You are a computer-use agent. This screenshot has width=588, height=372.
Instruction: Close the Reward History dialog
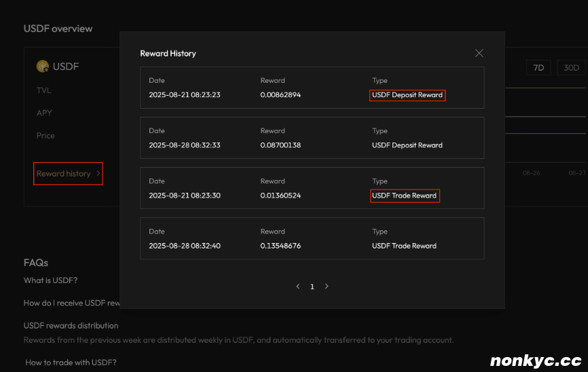[x=479, y=53]
